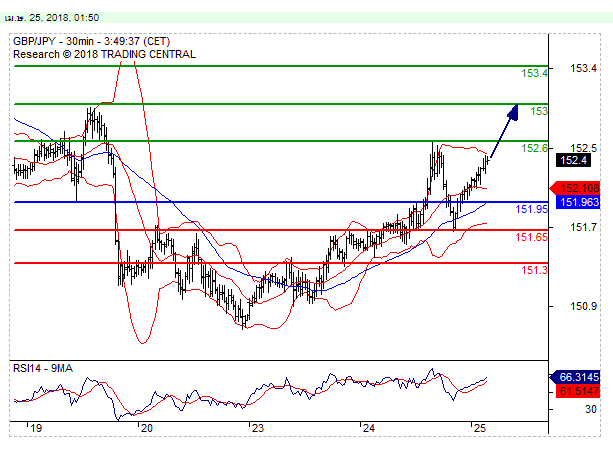Click the date axis marker 20
613x455 pixels.
click(147, 428)
